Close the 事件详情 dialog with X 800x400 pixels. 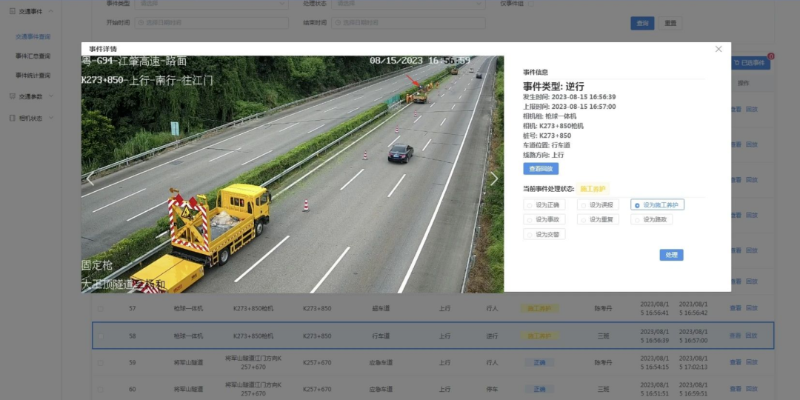718,49
